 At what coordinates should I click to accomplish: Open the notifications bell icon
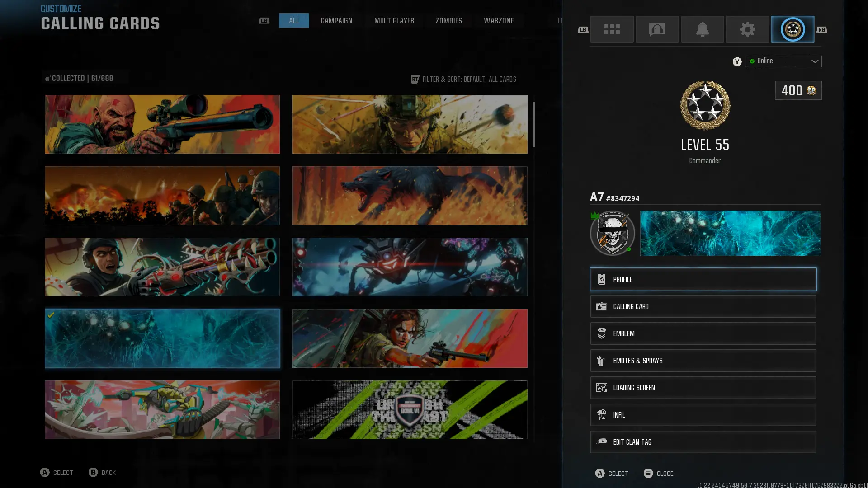click(x=702, y=29)
